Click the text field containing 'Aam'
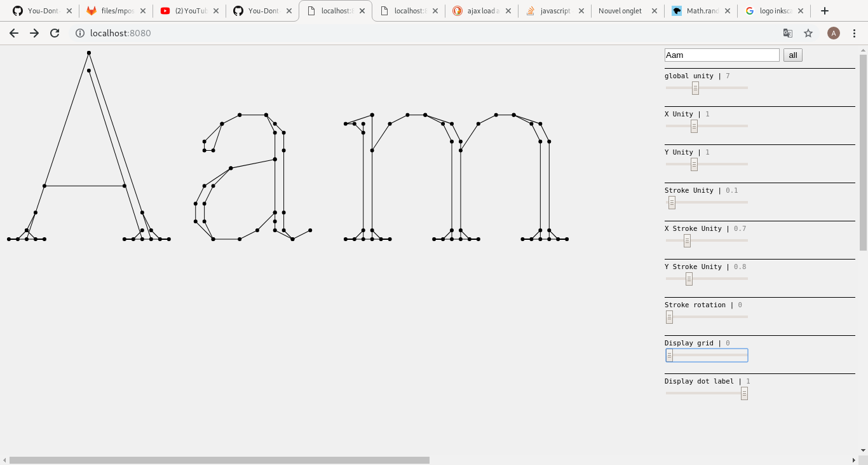Viewport: 868px width, 465px height. [721, 55]
